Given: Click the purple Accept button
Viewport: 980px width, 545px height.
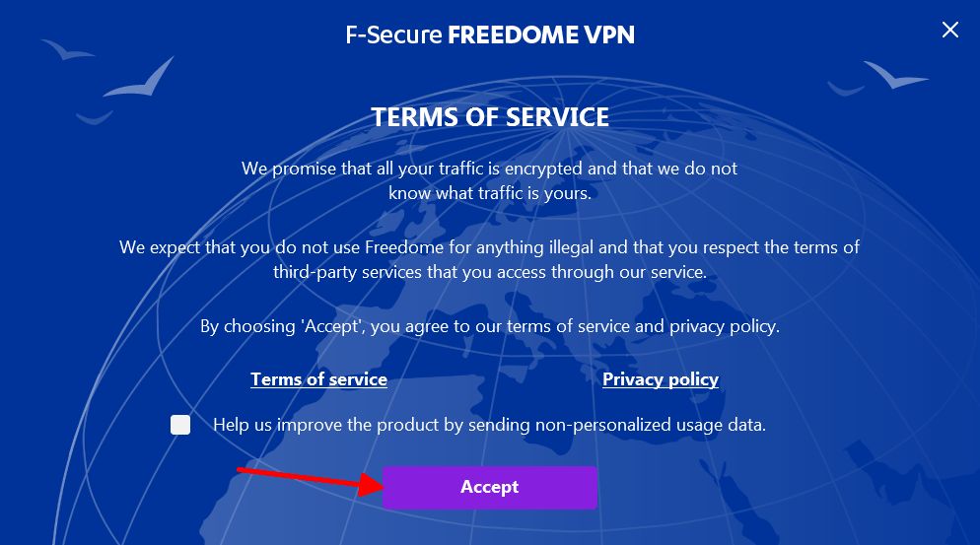Looking at the screenshot, I should pos(489,487).
